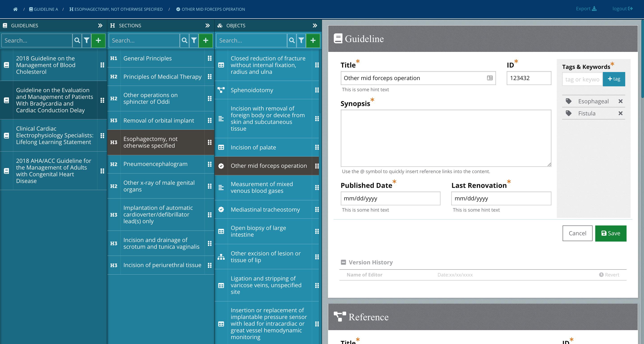Collapse the Sections panel with chevrons
The image size is (644, 344).
pyautogui.click(x=208, y=25)
